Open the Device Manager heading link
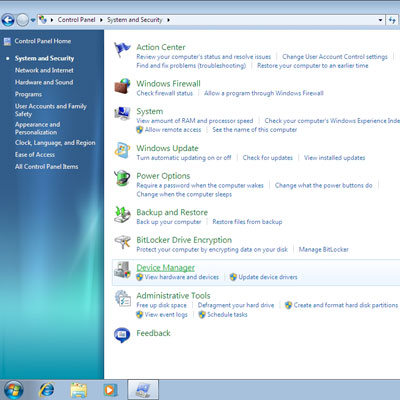Image resolution: width=400 pixels, height=400 pixels. (x=166, y=268)
